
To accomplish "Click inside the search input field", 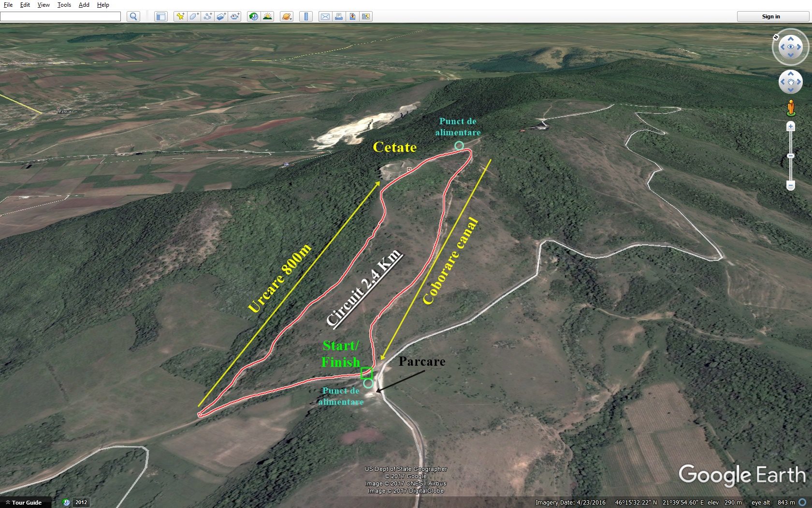I will (60, 16).
